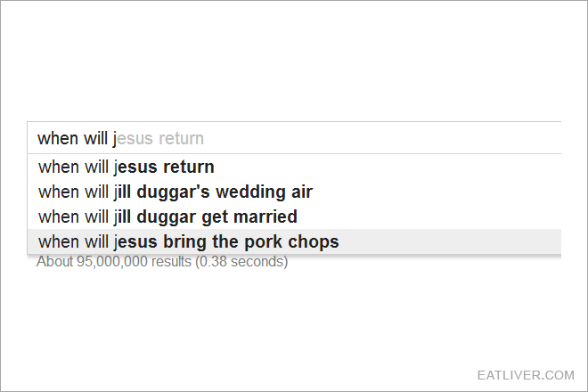
Task: Place cursor in typed text "when will j"
Action: coord(77,138)
